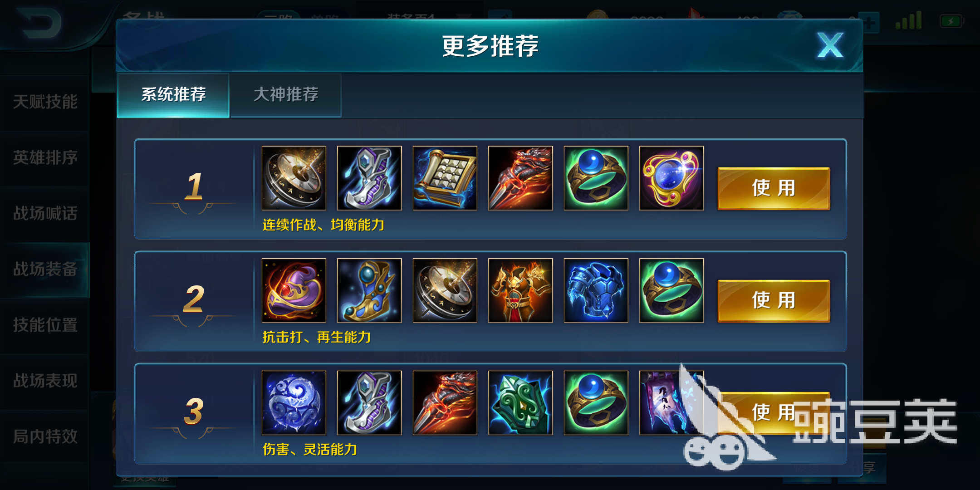
Task: Tap the blue-gold boots in row 2
Action: coord(369,290)
